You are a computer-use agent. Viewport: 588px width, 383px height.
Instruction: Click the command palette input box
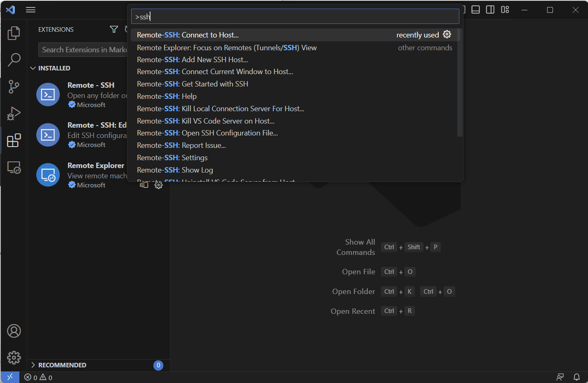[295, 16]
